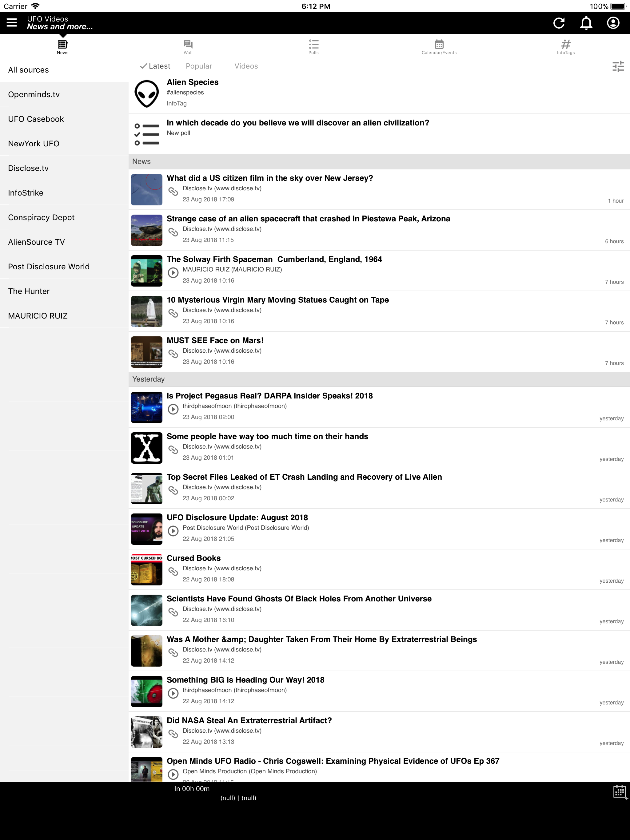Open 'Did NASA Steal An Extraterrestrial Artifact?' headline
This screenshot has height=840, width=630.
coord(249,721)
